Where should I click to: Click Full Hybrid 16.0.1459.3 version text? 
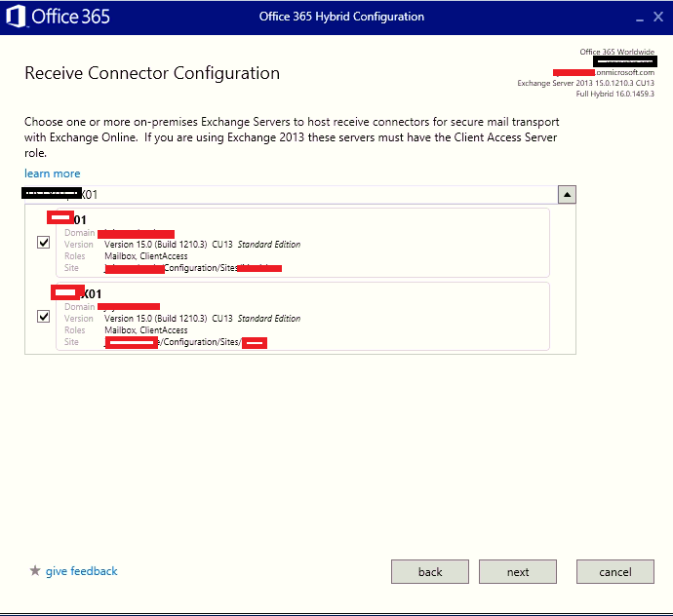(x=615, y=94)
